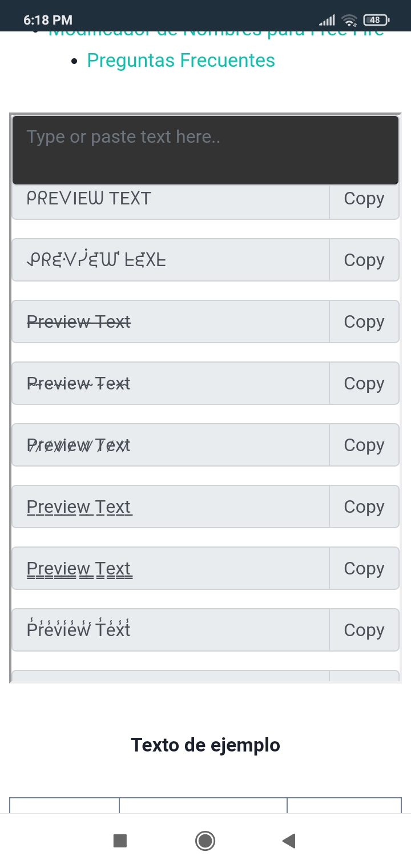The image size is (411, 868).
Task: Copy the accent-marked Preview Text
Action: (364, 630)
